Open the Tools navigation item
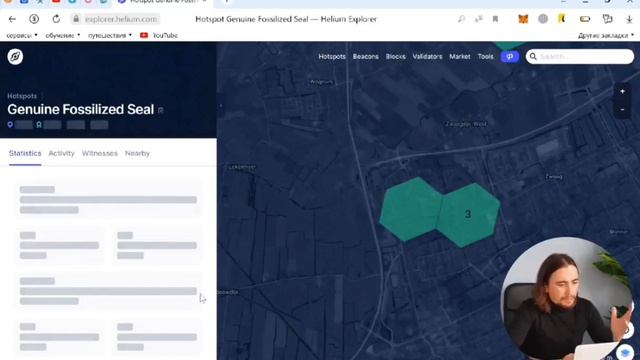Image resolution: width=640 pixels, height=360 pixels. [x=485, y=57]
